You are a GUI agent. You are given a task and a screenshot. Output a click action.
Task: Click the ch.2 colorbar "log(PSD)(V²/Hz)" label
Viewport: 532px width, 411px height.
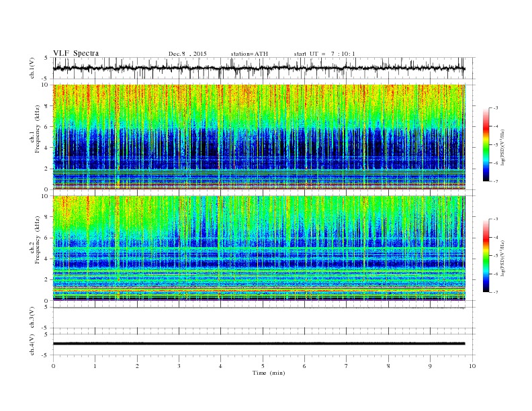[504, 258]
